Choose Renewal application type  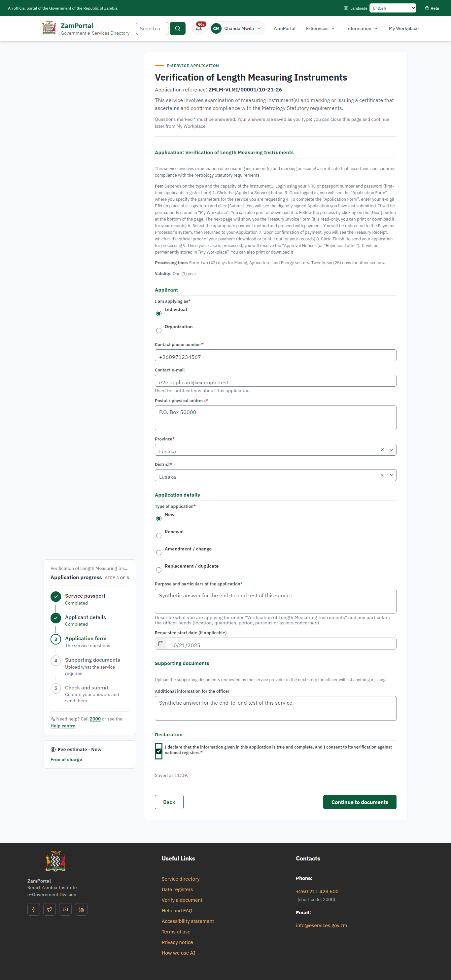(x=159, y=536)
